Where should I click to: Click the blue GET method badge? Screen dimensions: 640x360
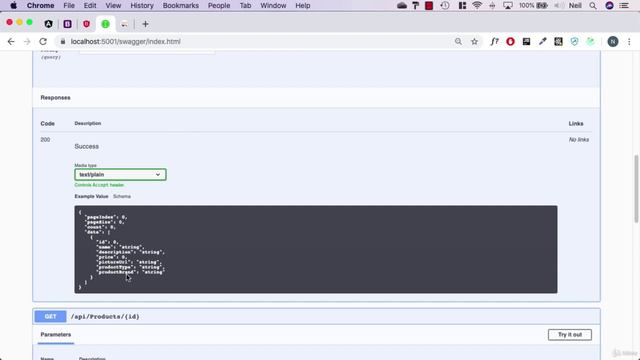tap(50, 317)
